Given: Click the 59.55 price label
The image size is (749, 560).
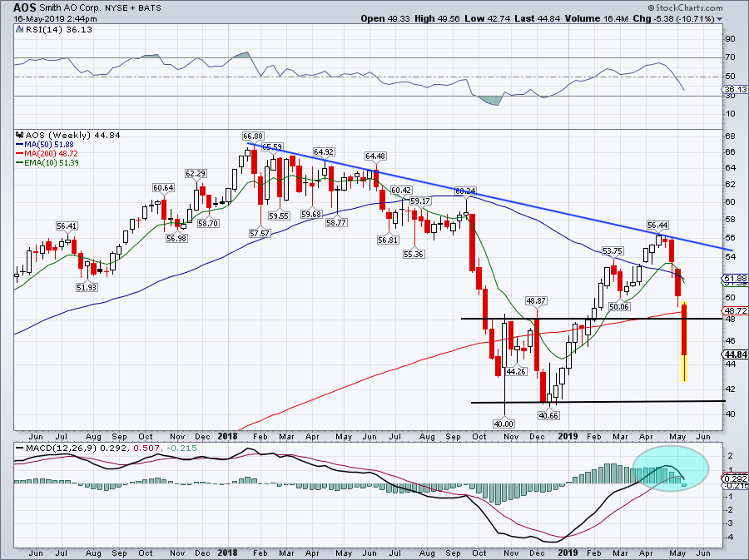Looking at the screenshot, I should click(x=279, y=216).
